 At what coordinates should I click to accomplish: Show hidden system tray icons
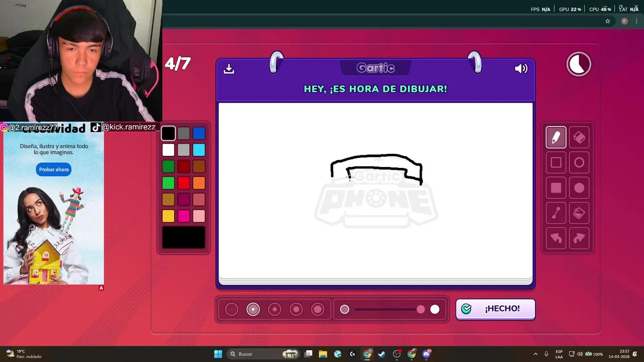(535, 354)
